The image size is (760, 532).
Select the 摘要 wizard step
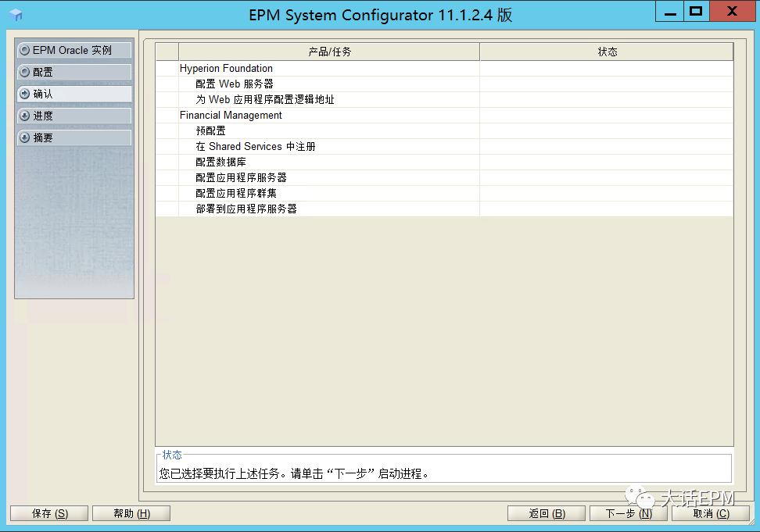tap(74, 137)
